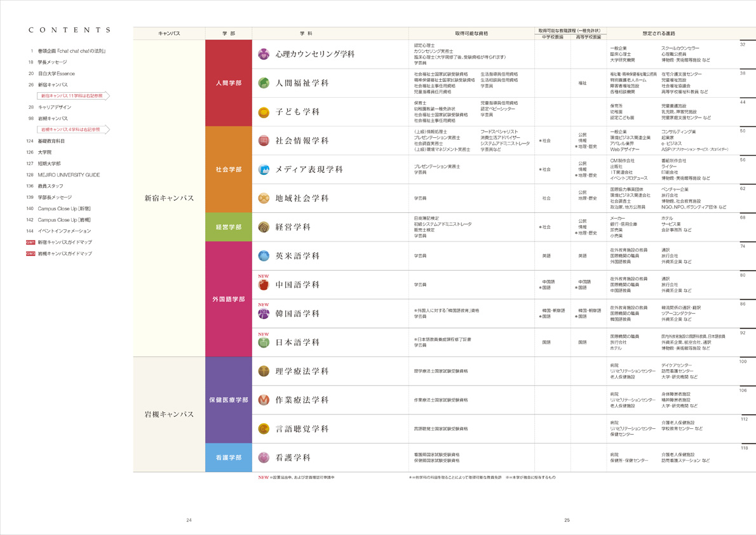Click the red-outlined 岩槻キャンパス4学科 arrow label
Screen dimensions: 756x535
pos(73,130)
